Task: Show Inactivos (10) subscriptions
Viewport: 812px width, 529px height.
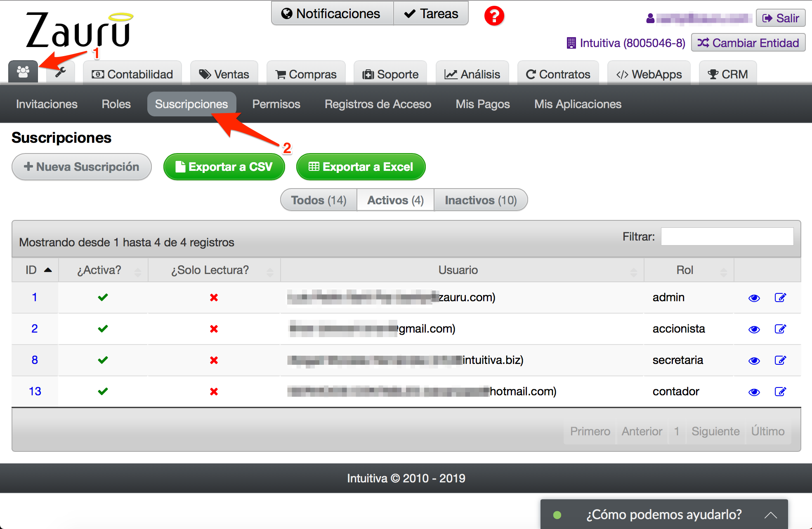Action: pyautogui.click(x=481, y=200)
